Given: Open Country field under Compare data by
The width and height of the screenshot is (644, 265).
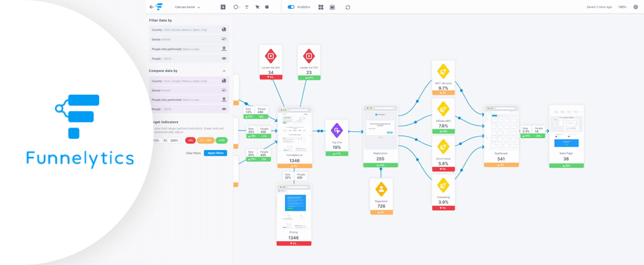Looking at the screenshot, I should point(189,81).
